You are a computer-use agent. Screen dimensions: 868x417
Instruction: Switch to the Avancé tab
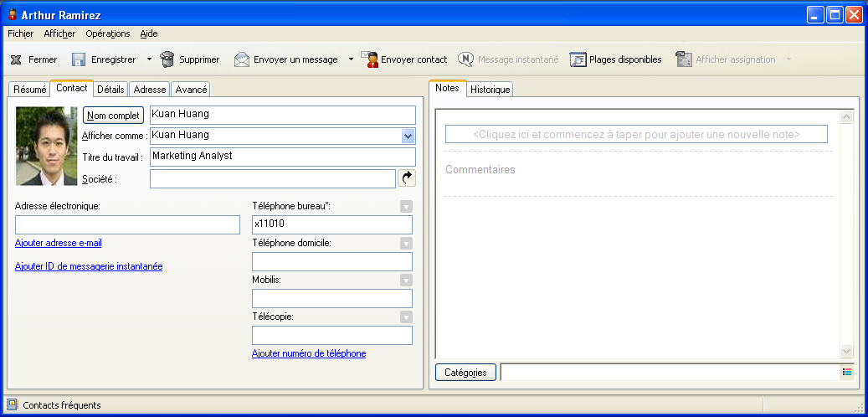191,89
